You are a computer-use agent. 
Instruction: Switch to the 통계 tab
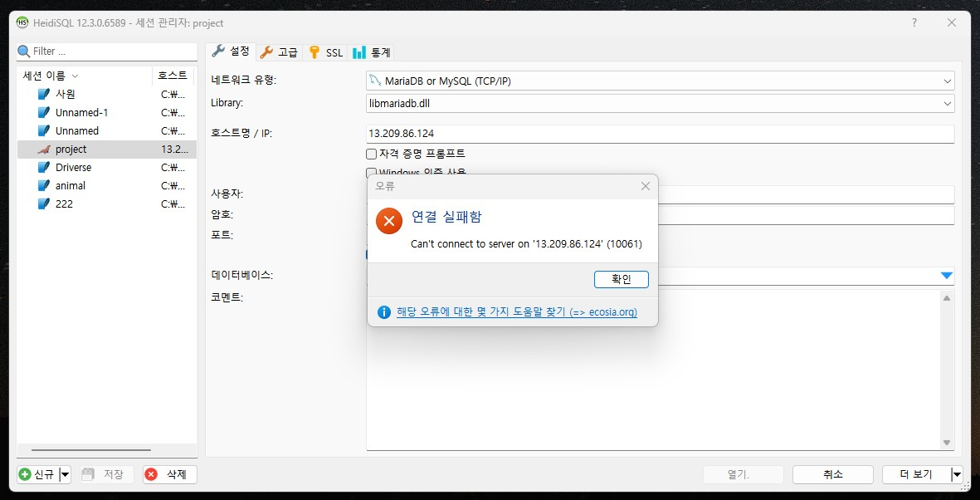[371, 52]
